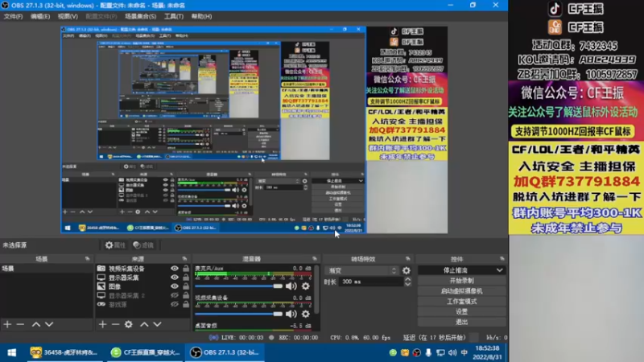Remove the source with the minus icon in 来源 panel
Image resolution: width=644 pixels, height=362 pixels.
click(x=115, y=324)
